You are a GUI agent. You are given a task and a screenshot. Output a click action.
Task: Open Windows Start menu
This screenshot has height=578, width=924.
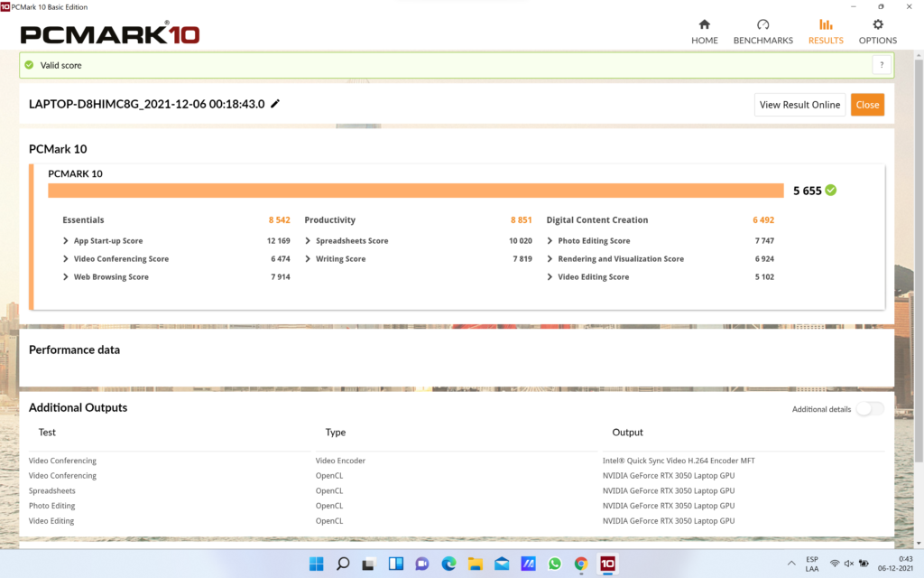pyautogui.click(x=317, y=564)
